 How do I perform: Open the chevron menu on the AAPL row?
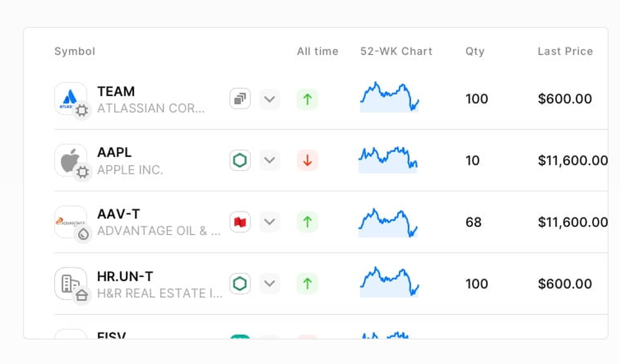(270, 159)
